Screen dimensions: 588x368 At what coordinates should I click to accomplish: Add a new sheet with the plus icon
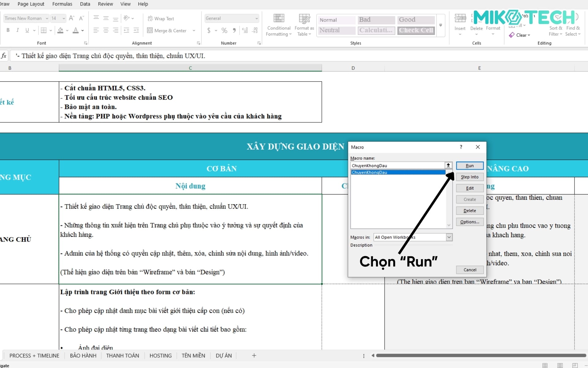[x=254, y=355]
